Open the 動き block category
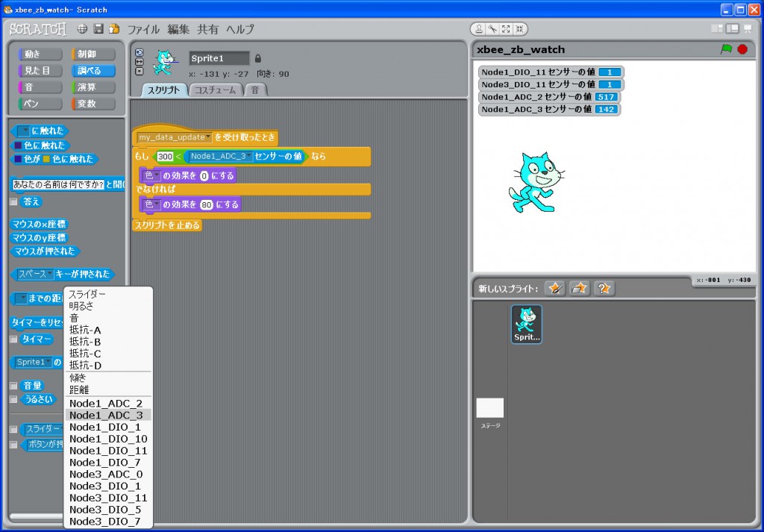 [40, 54]
